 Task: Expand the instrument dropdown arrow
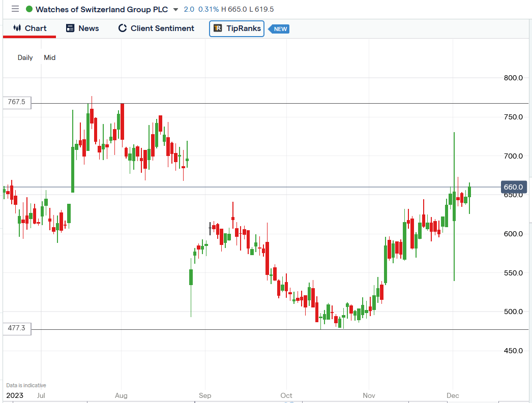pos(175,10)
